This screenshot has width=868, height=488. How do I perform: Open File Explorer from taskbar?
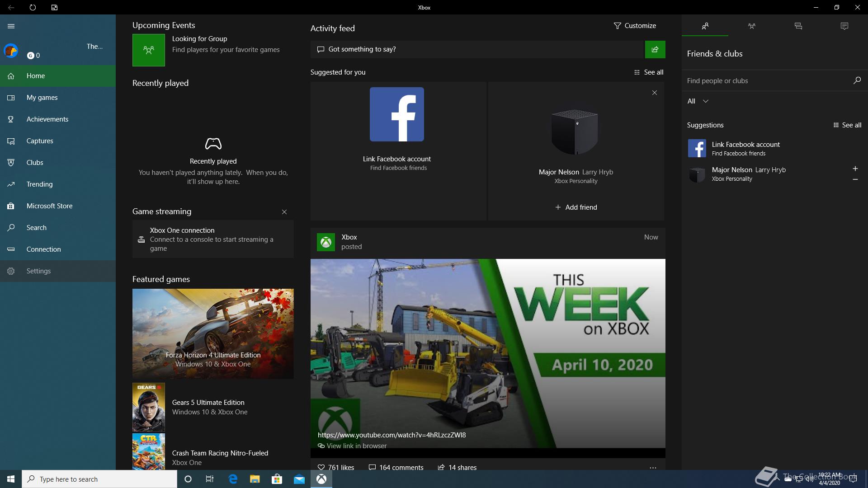pyautogui.click(x=255, y=479)
